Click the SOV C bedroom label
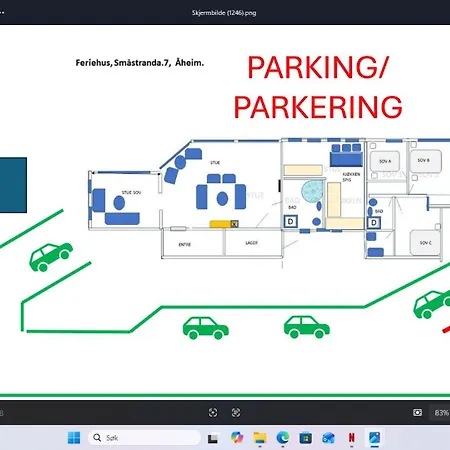This screenshot has width=450, height=450. point(426,243)
